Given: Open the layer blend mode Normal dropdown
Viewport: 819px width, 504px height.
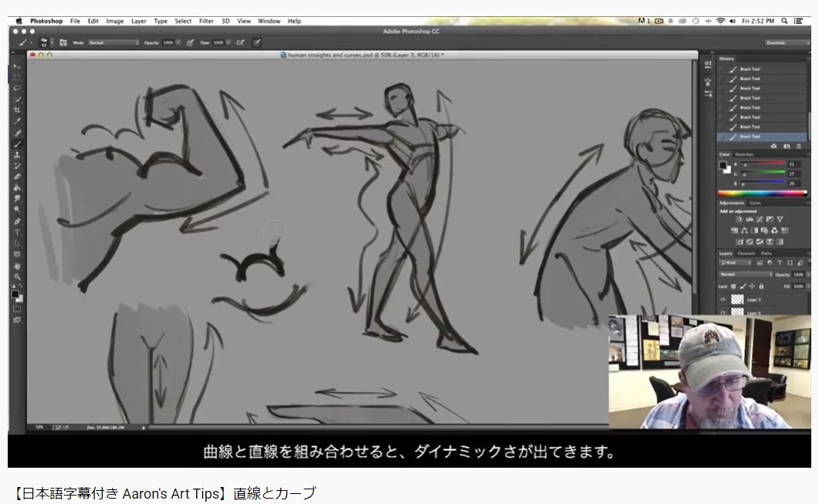Looking at the screenshot, I should pyautogui.click(x=746, y=275).
